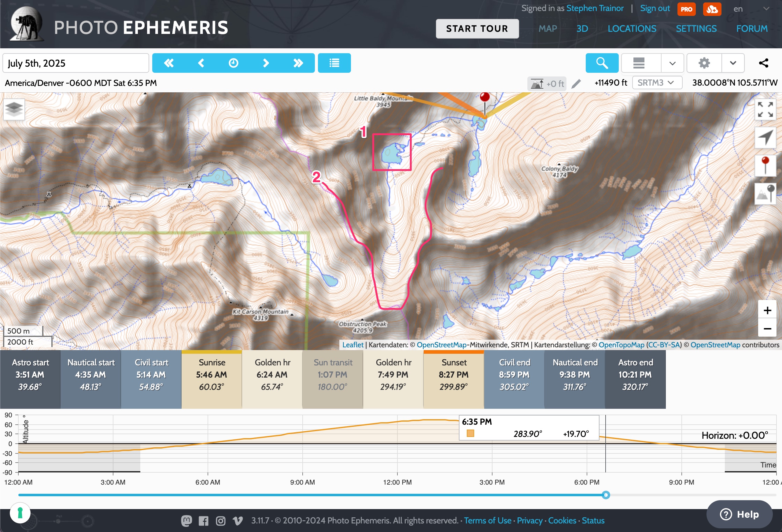This screenshot has height=532, width=782.
Task: Toggle height above ground +0 ft
Action: point(547,83)
